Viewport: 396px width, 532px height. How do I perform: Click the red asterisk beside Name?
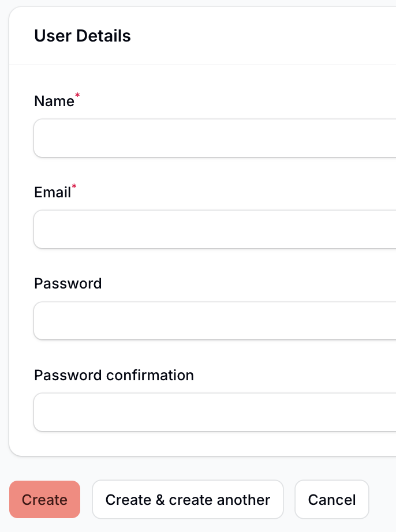[x=78, y=97]
